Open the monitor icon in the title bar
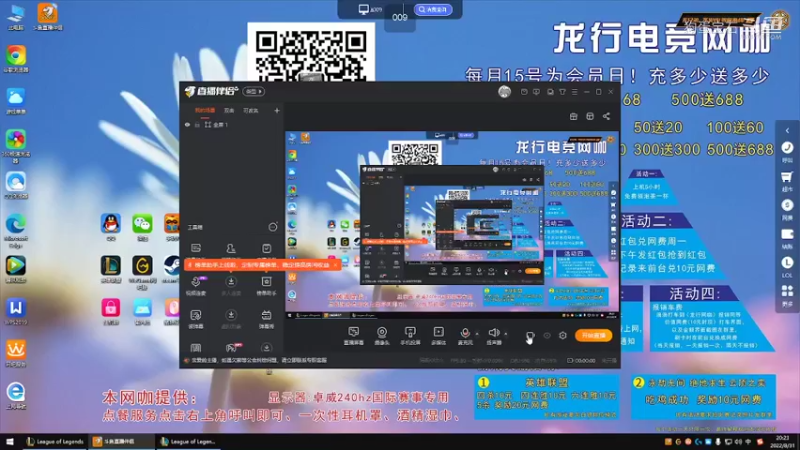 coord(550,92)
